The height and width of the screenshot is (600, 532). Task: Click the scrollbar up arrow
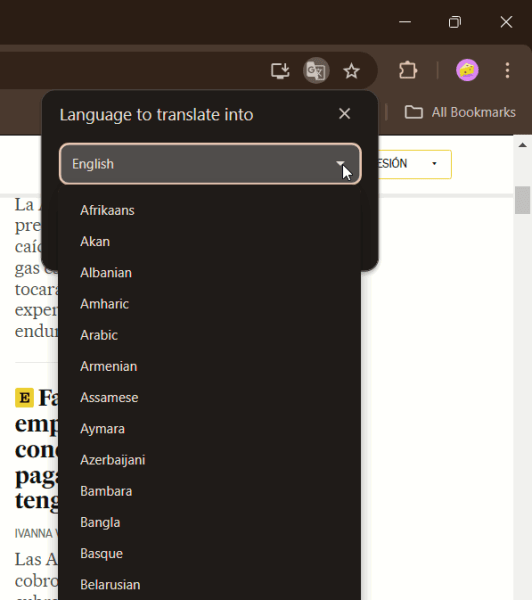(x=522, y=145)
